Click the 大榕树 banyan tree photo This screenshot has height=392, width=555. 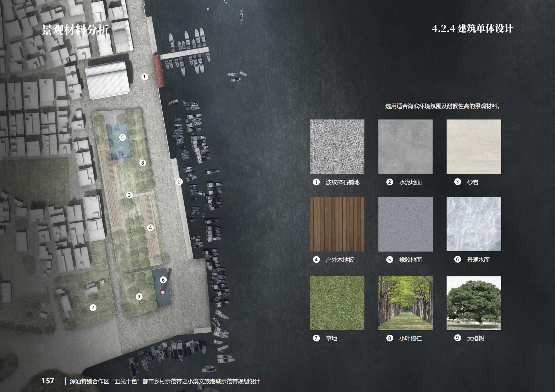pos(474,303)
